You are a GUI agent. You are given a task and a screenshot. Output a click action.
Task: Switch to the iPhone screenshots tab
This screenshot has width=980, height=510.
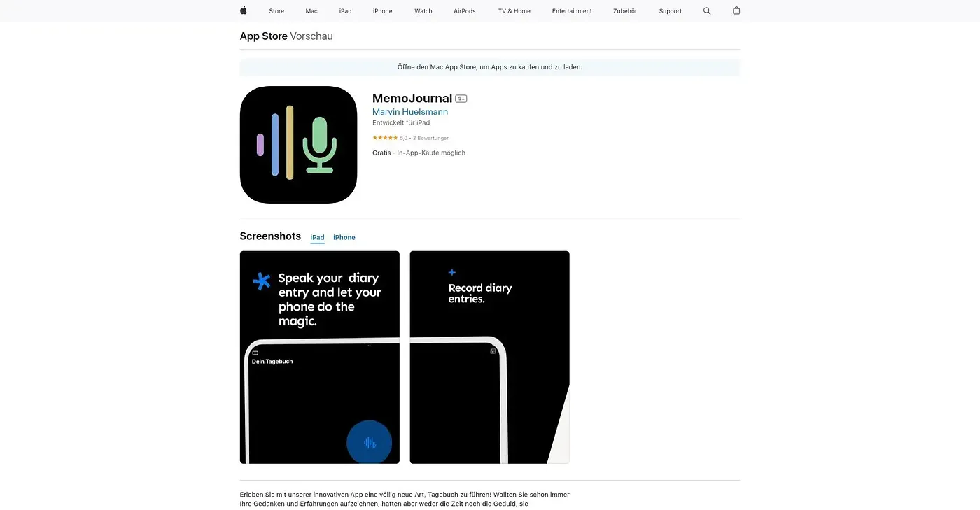344,238
